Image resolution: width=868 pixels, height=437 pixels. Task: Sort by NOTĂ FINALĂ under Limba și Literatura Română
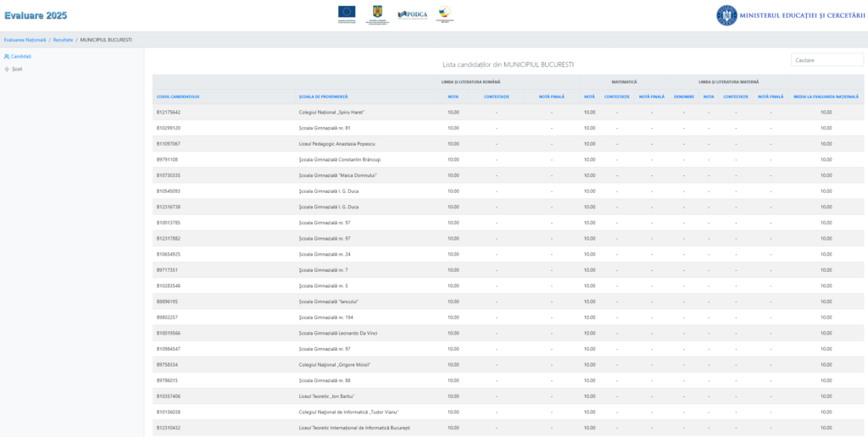tap(552, 97)
